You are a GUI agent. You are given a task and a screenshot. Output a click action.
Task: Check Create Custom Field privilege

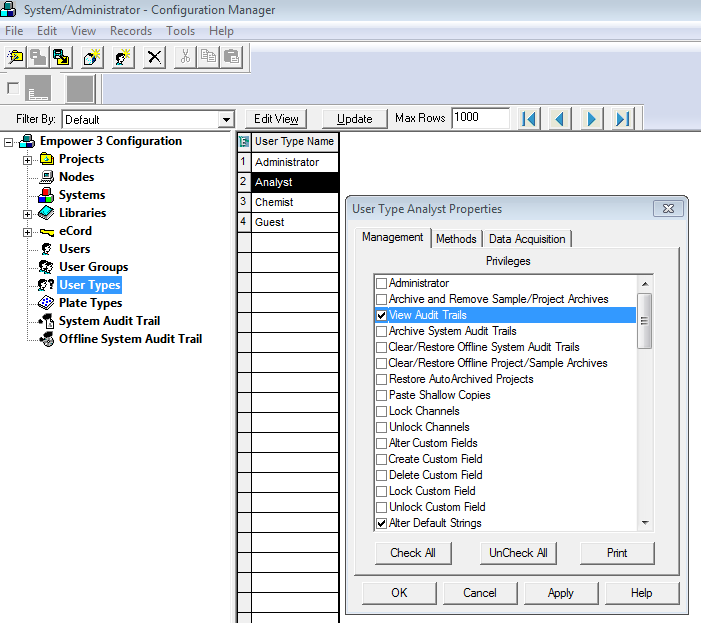point(381,459)
